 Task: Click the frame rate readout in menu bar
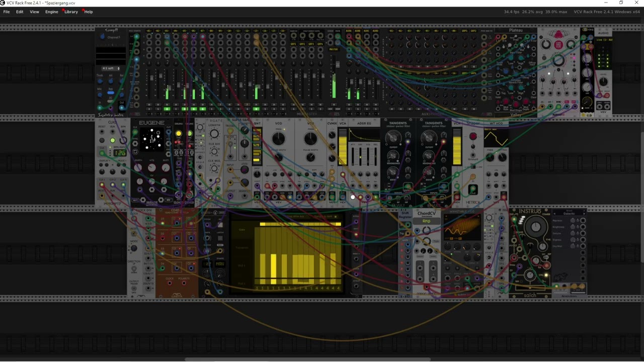pos(512,12)
